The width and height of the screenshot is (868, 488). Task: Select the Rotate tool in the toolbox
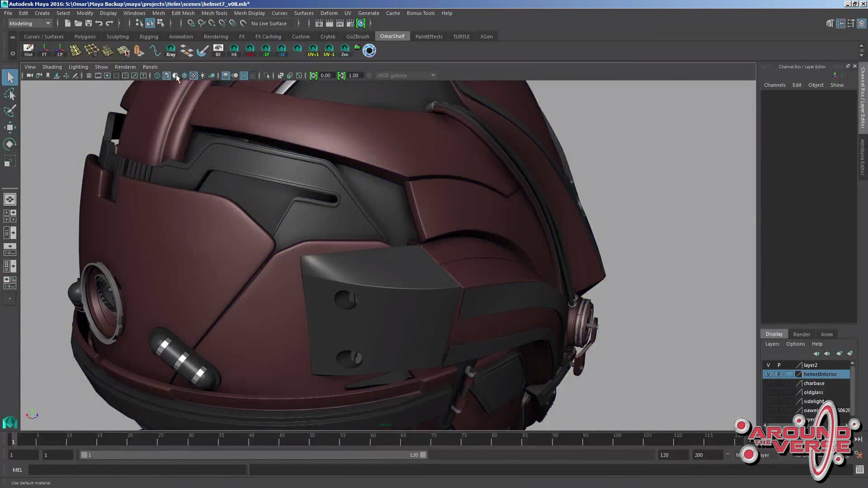(x=9, y=144)
